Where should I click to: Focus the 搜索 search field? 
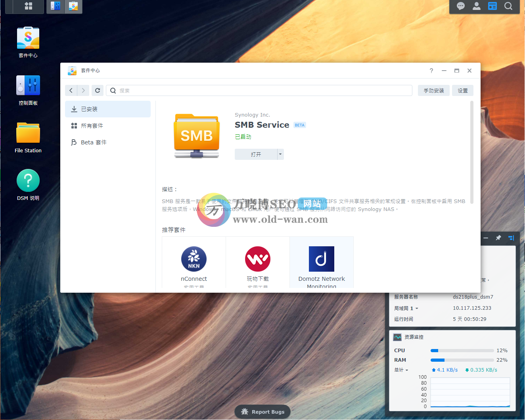click(x=259, y=90)
